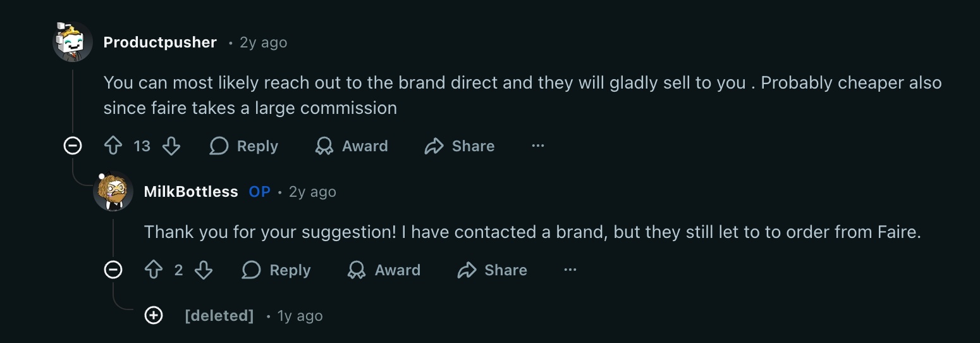Expand the deleted comment
The image size is (980, 343).
click(x=154, y=315)
